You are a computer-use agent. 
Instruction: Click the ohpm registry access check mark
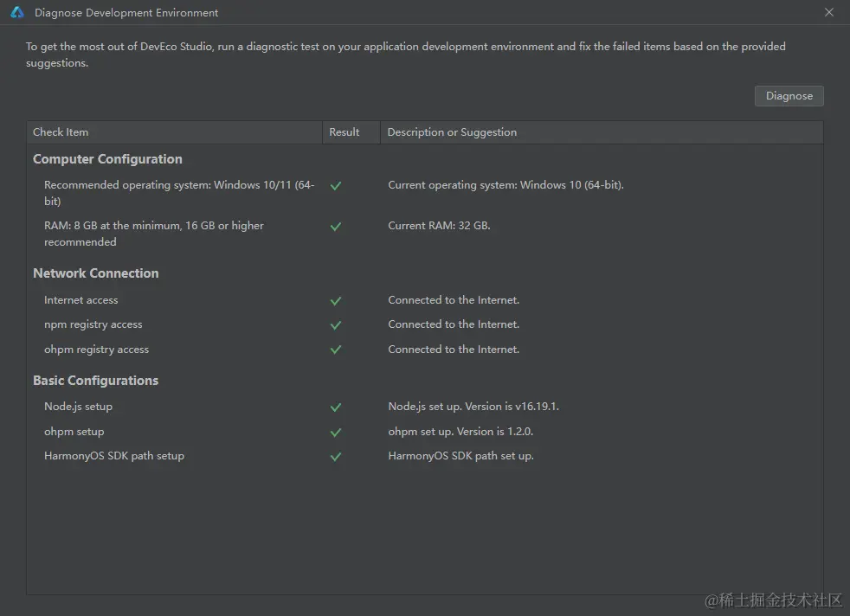pyautogui.click(x=336, y=350)
